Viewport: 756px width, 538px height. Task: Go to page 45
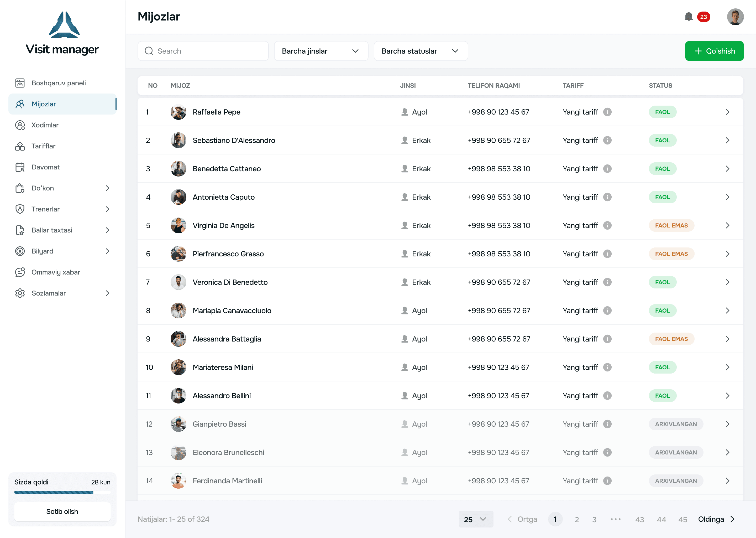pos(682,519)
